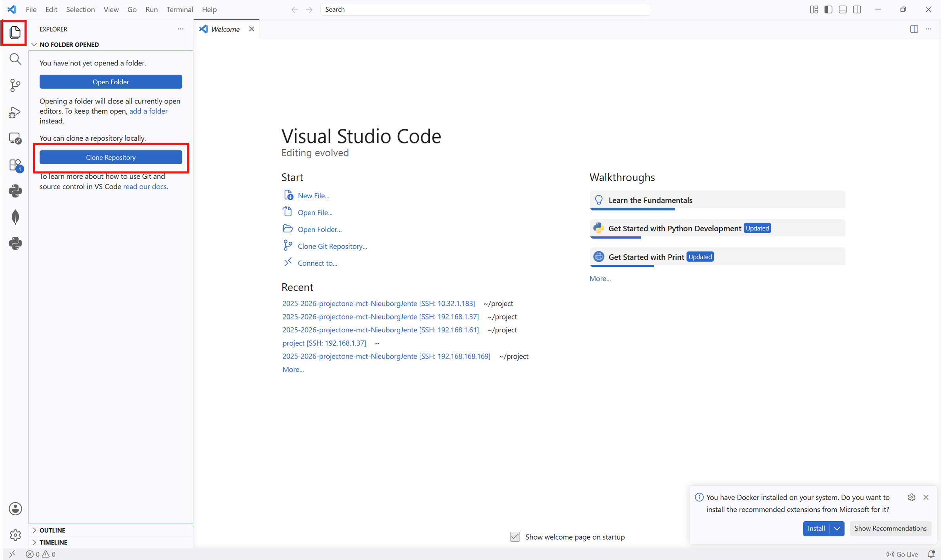Go forward in navigation history

pos(309,9)
